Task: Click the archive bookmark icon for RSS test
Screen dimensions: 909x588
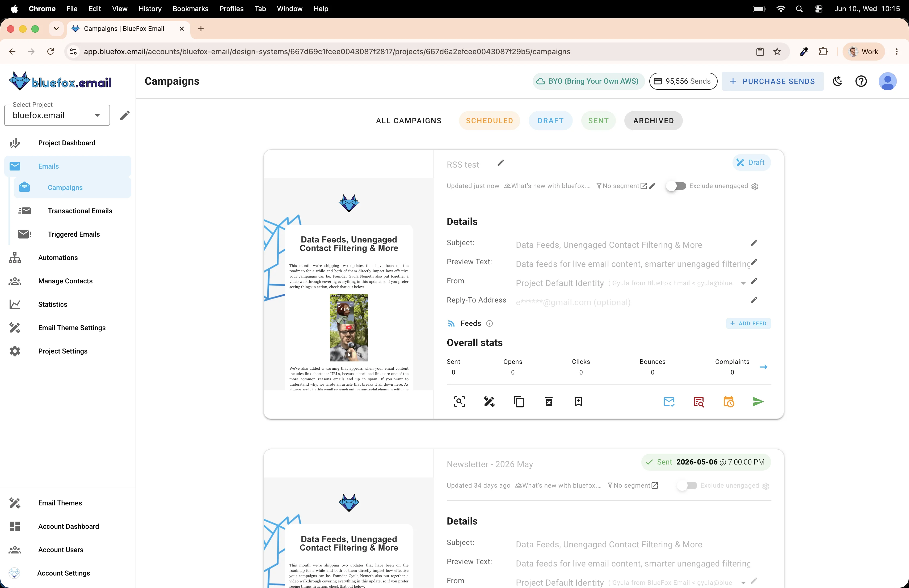Action: pyautogui.click(x=578, y=401)
